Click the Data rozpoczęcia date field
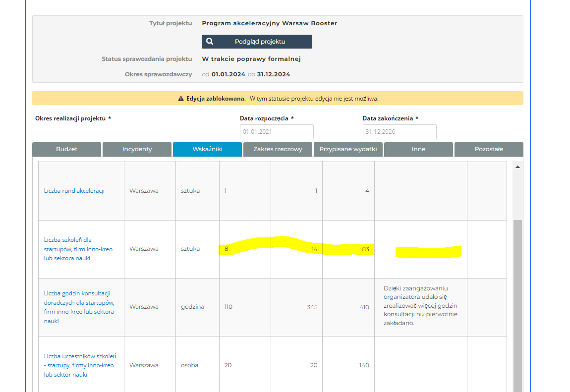 277,132
